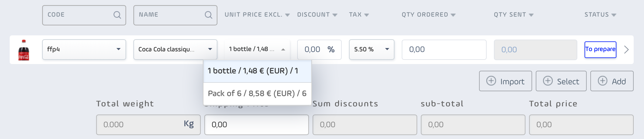Image resolution: width=644 pixels, height=139 pixels.
Task: Sort by DISCOUNT column arrow
Action: click(335, 15)
